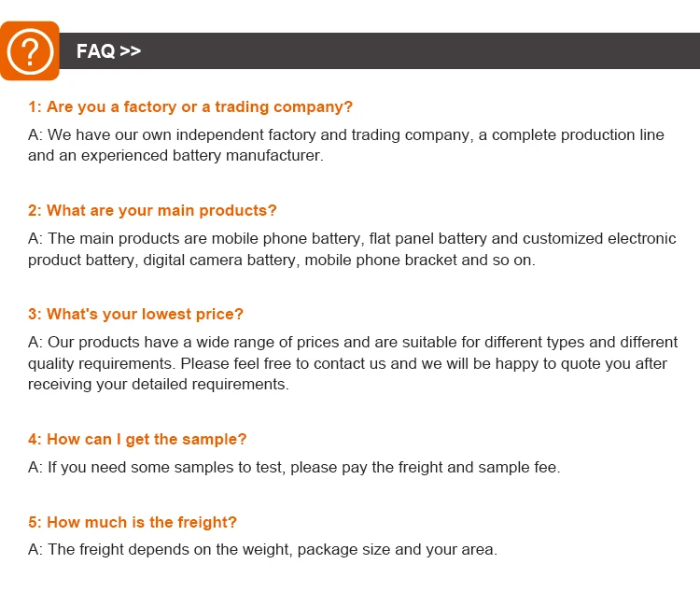Viewport: 700px width, 592px height.
Task: Select question 5 How much is the freight
Action: coord(133,522)
